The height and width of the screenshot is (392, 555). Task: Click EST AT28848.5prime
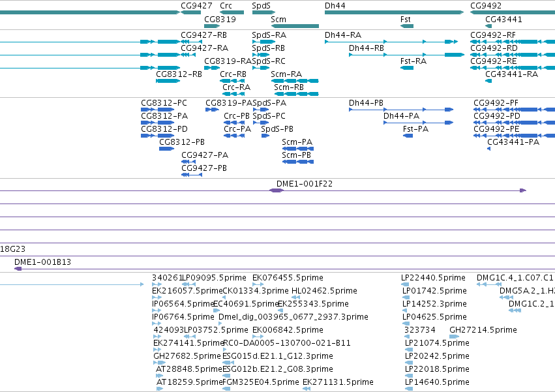coord(160,375)
